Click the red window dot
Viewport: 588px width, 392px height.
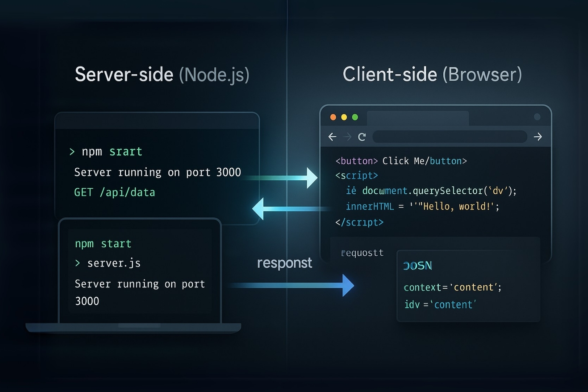pyautogui.click(x=333, y=117)
